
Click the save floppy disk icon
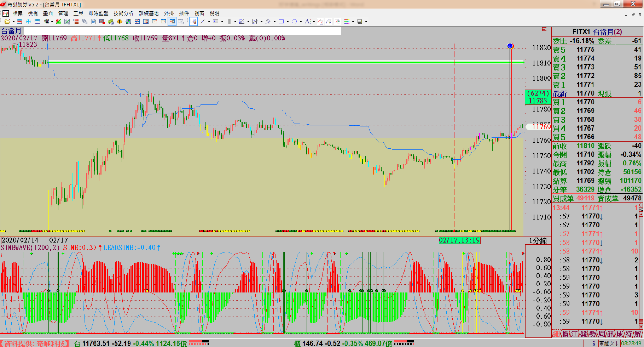click(x=360, y=22)
